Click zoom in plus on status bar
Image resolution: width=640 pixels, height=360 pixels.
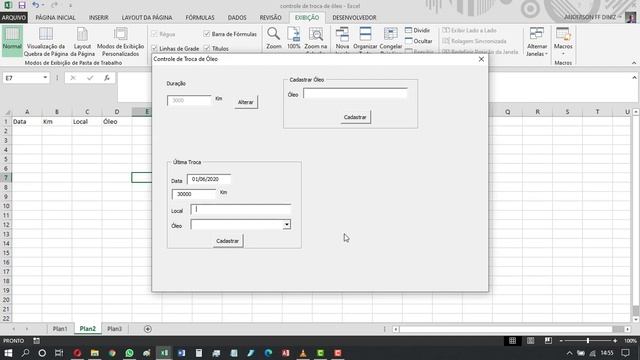pos(615,340)
